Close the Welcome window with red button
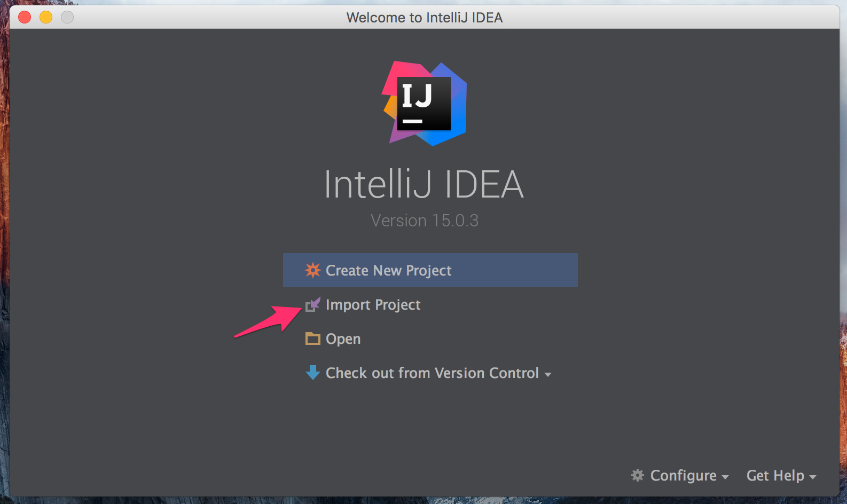The height and width of the screenshot is (504, 847). [x=25, y=18]
